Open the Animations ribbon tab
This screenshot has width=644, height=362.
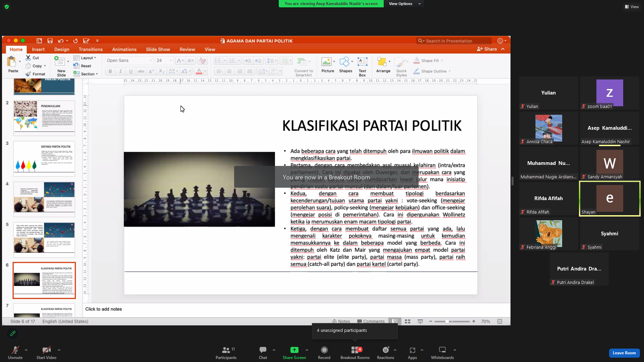coord(124,49)
